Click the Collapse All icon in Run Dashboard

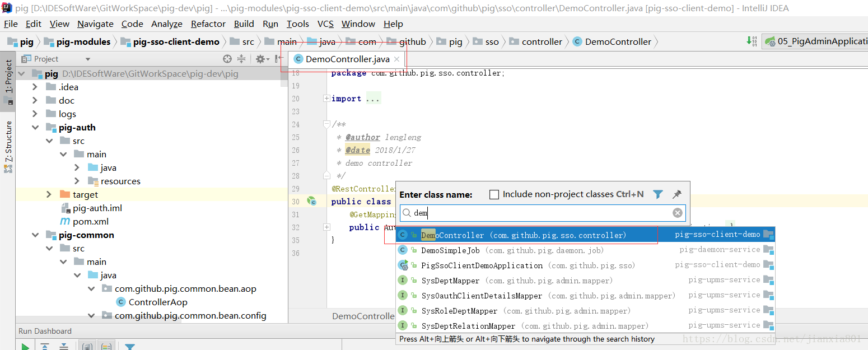[x=64, y=347]
